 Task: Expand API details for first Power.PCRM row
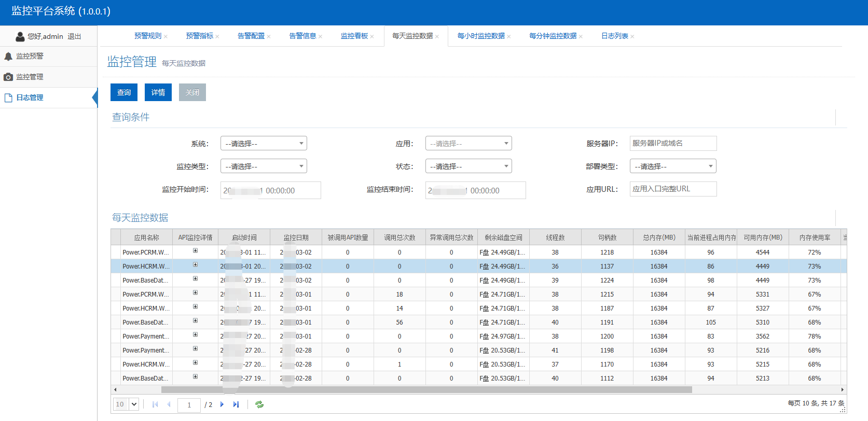pos(195,251)
